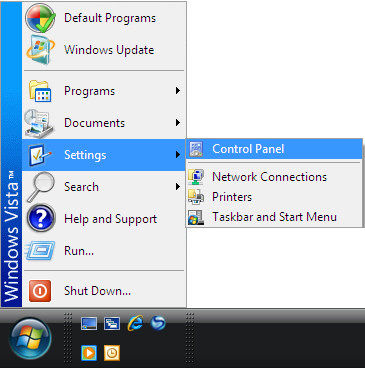Click the orange clock quick launch icon
Screen dimensions: 365x368
(112, 353)
